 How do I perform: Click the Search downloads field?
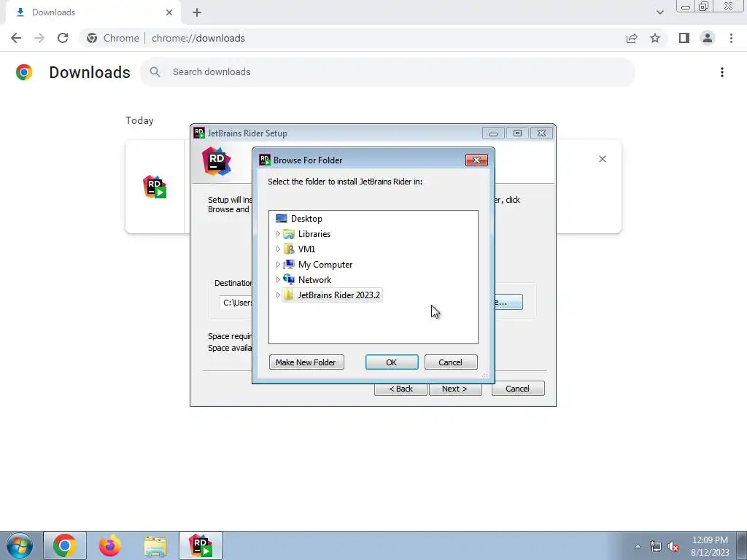pyautogui.click(x=387, y=72)
